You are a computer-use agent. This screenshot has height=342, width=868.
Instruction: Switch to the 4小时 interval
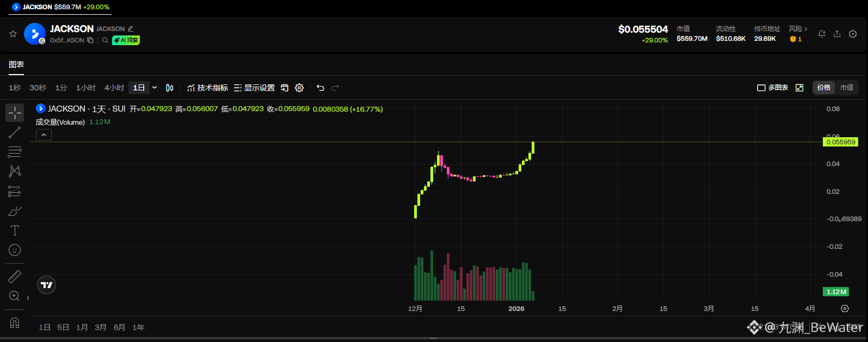pos(114,88)
